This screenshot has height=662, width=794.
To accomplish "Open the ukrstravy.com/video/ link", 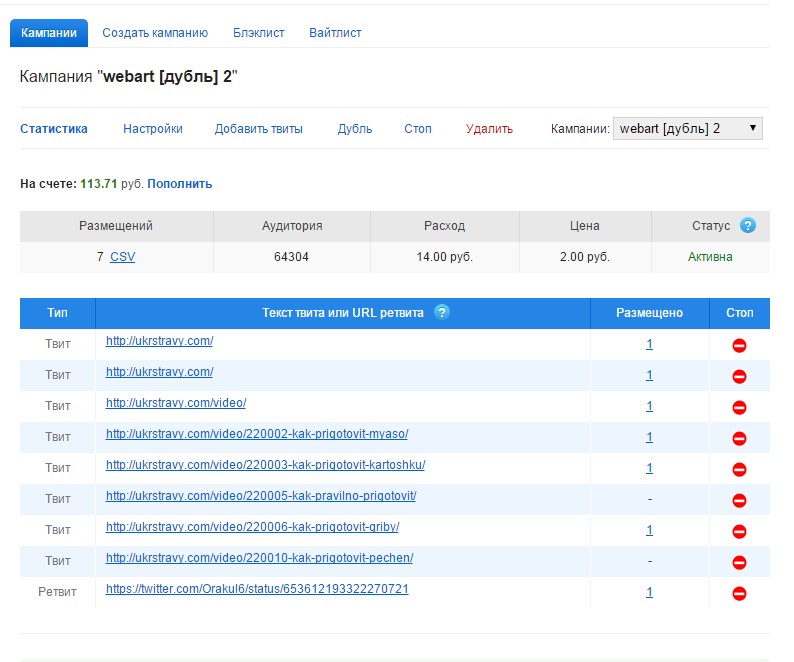I will click(176, 403).
